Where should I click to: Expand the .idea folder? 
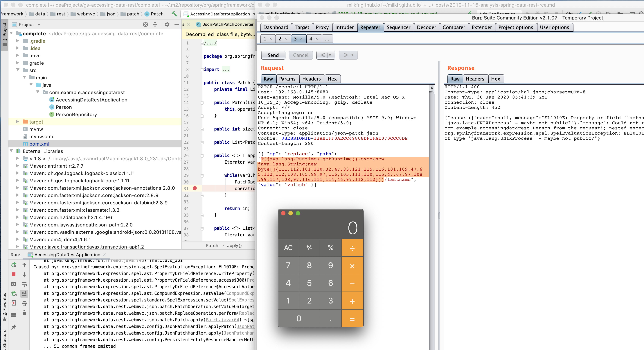click(x=17, y=48)
